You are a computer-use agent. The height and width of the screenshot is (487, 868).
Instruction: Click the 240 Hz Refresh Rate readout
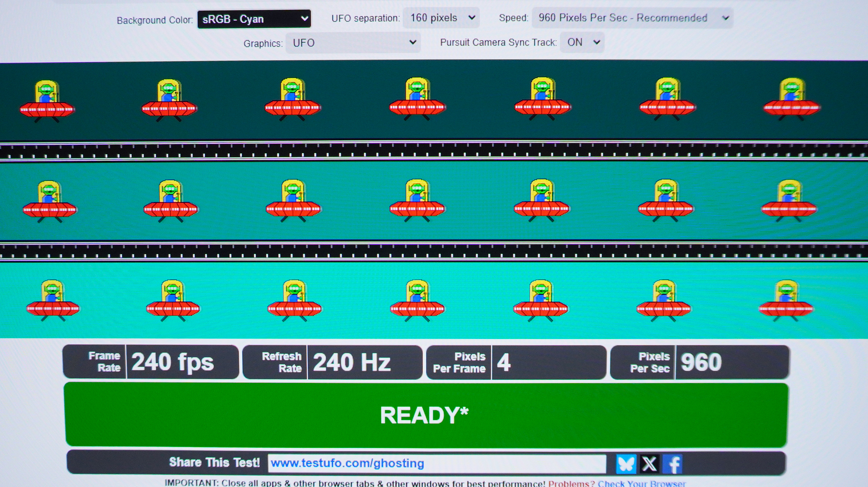pyautogui.click(x=352, y=362)
